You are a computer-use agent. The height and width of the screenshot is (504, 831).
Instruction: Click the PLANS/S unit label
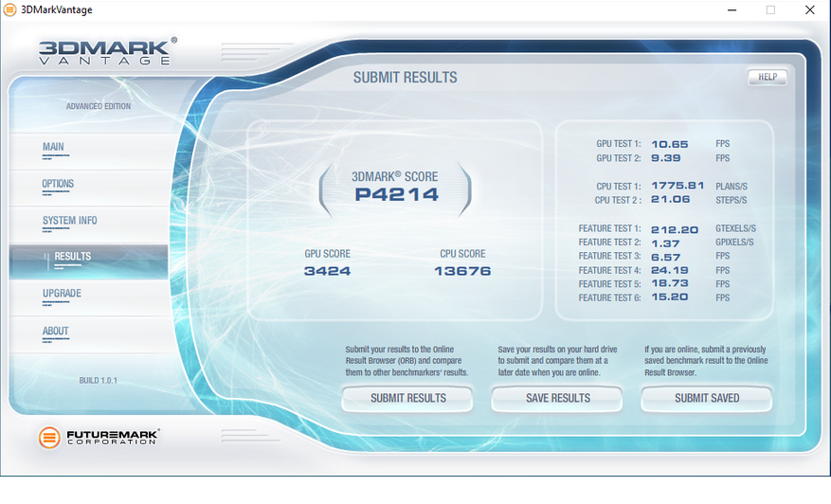coord(732,187)
